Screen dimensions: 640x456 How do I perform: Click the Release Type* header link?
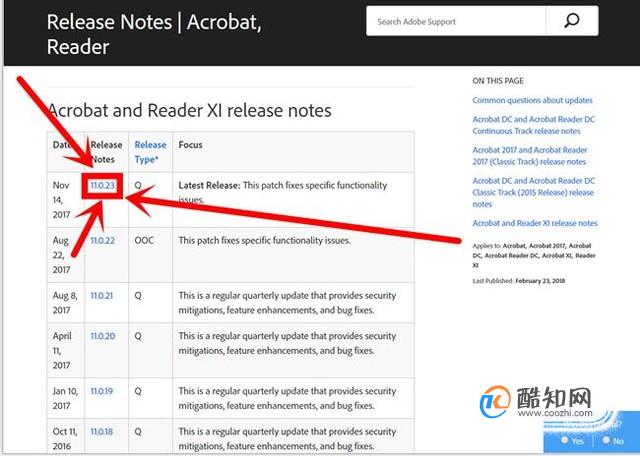click(150, 152)
